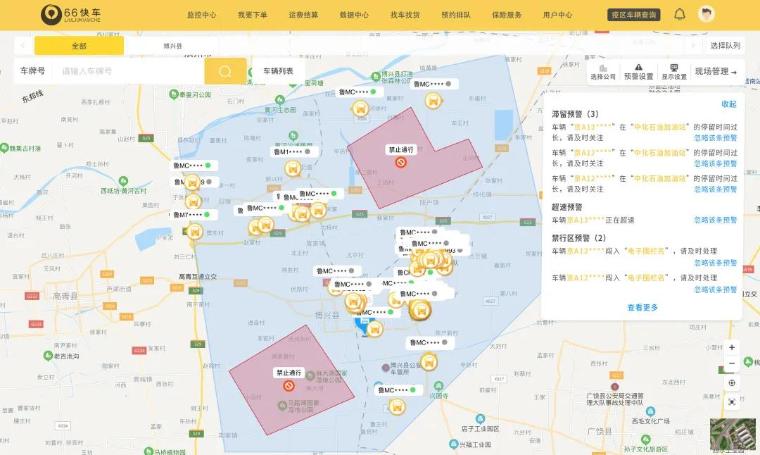Screen dimensions: 760x455
Task: Click 选择公司 company selector icon
Action: [x=603, y=70]
